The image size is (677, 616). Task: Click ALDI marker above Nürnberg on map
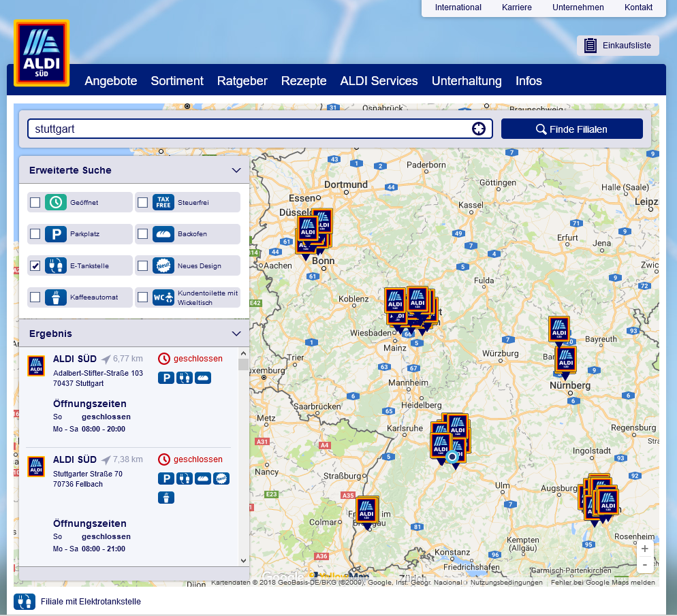click(565, 361)
